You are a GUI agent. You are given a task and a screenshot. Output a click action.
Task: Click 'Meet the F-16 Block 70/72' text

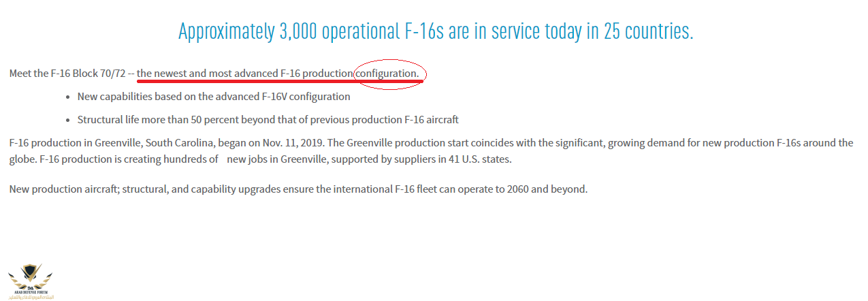tap(67, 73)
